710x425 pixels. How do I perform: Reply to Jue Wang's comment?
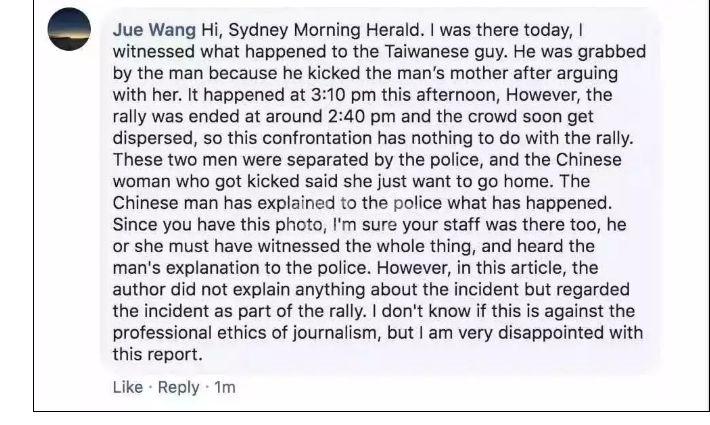click(178, 387)
